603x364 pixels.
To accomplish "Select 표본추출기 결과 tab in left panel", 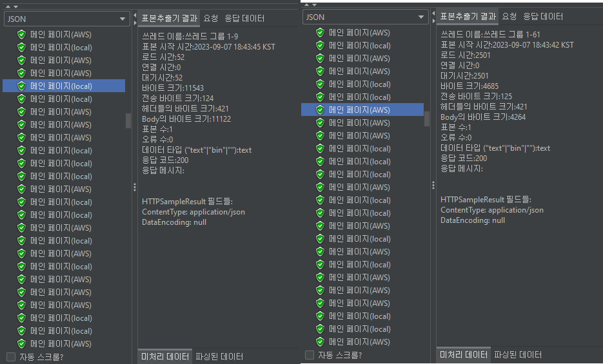I will pyautogui.click(x=169, y=18).
